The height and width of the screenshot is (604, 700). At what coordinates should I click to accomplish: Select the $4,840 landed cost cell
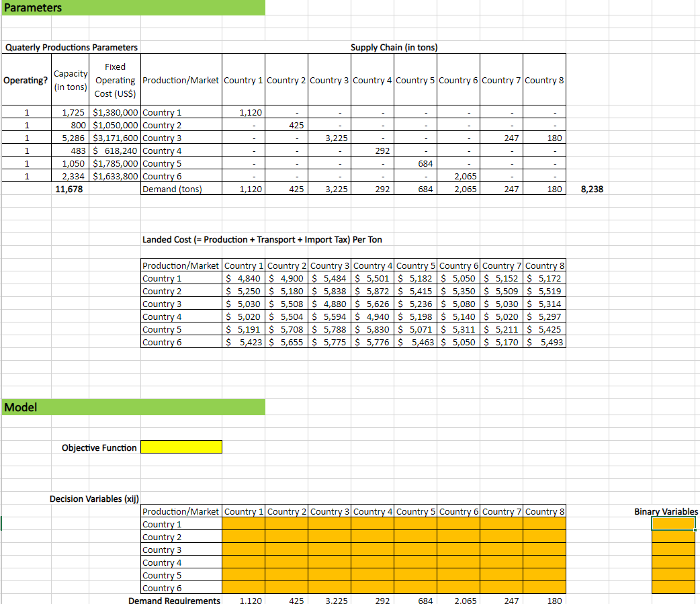pos(243,278)
